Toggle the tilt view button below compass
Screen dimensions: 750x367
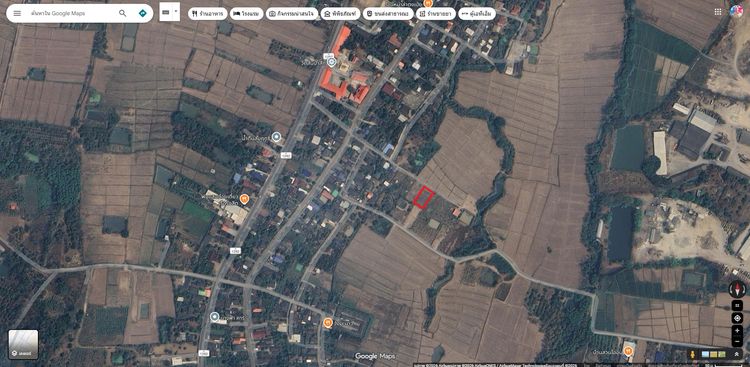pos(737,305)
